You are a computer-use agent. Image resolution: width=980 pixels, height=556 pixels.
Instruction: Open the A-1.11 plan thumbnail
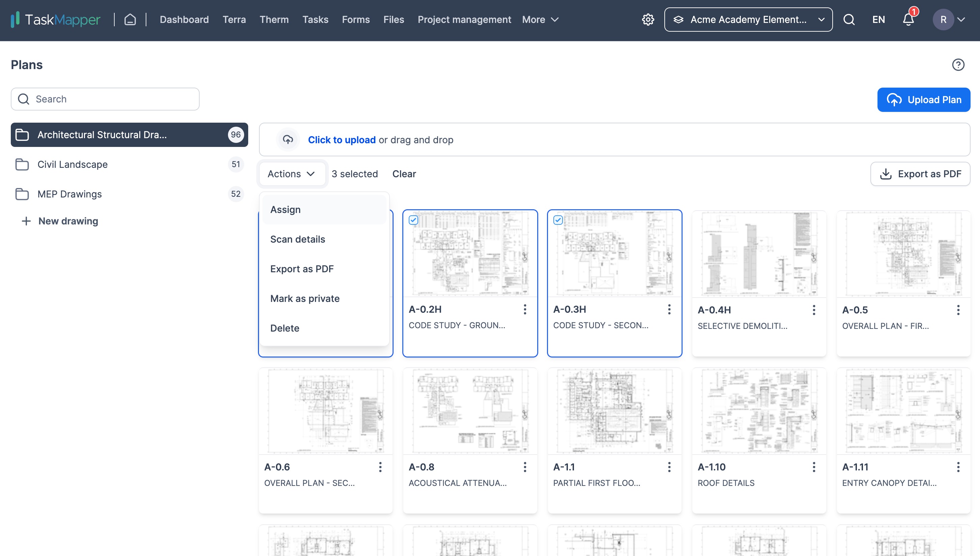tap(903, 411)
